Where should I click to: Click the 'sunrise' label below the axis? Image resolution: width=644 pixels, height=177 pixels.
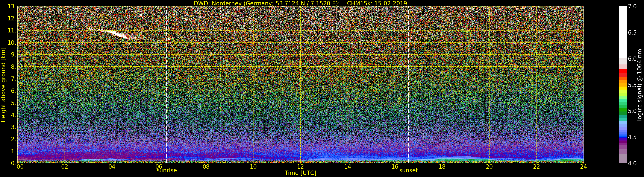[167, 171]
